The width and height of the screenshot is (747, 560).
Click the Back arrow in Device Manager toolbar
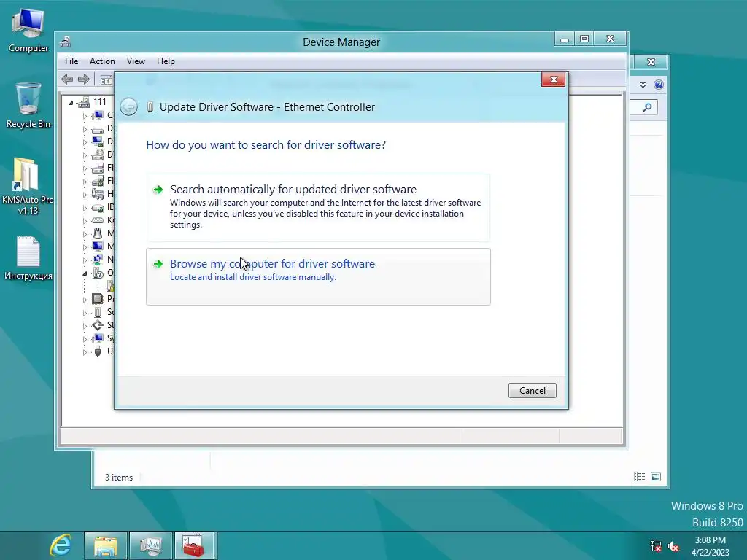pos(67,79)
